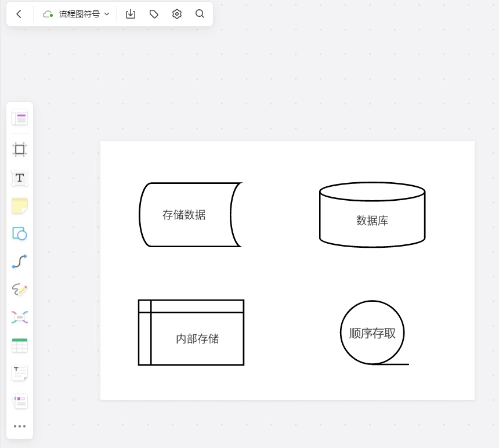
Task: Open the tag icon in top toolbar
Action: click(x=154, y=14)
